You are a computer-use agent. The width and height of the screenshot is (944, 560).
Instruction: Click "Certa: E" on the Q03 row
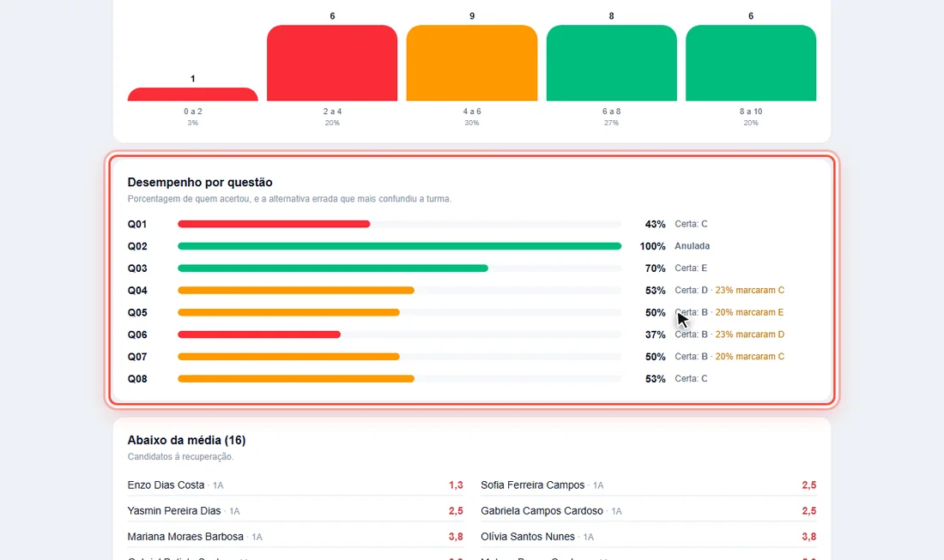[691, 268]
